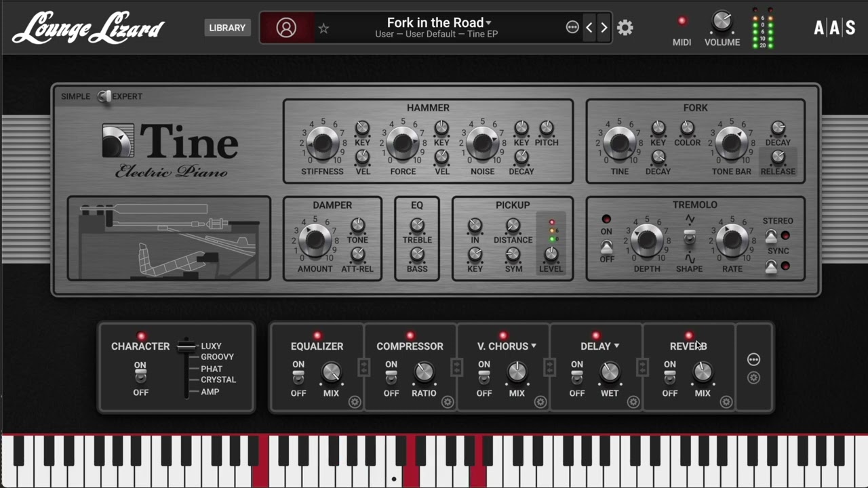Toggle the Compressor On/Off switch
This screenshot has width=868, height=488.
pos(391,378)
